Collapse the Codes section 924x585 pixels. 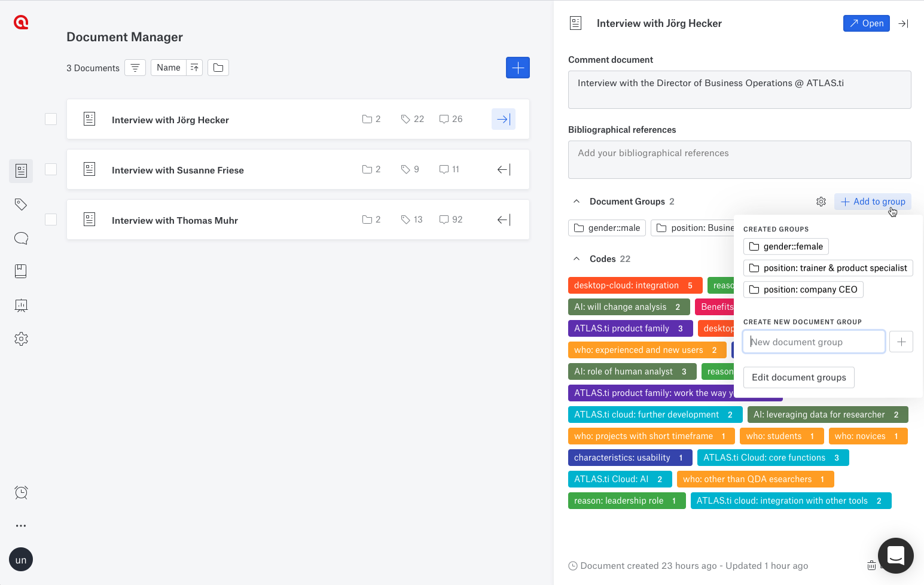[576, 258]
